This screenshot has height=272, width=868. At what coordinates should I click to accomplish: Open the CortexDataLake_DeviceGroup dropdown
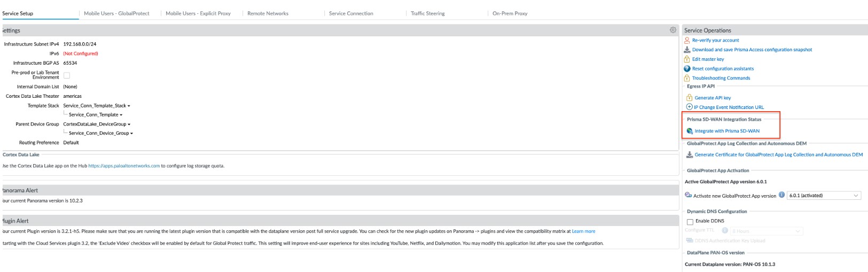(x=97, y=125)
